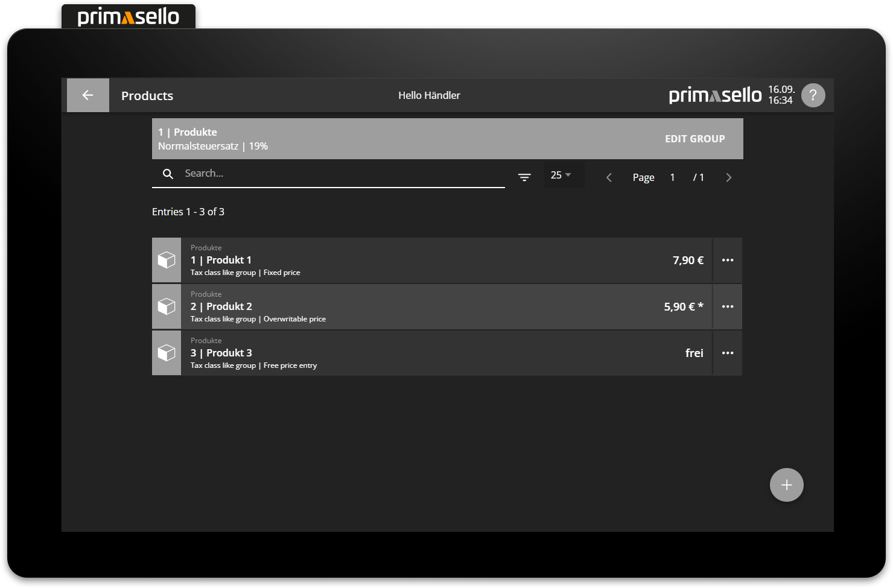
Task: Click the filter list icon
Action: click(x=524, y=177)
